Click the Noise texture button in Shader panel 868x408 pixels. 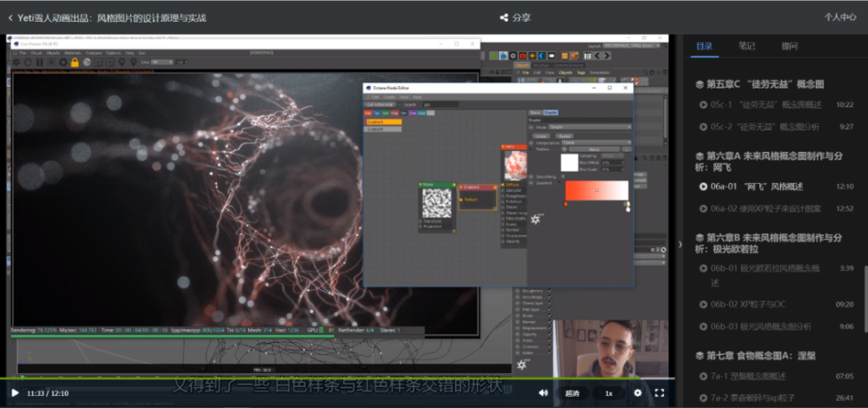point(595,149)
